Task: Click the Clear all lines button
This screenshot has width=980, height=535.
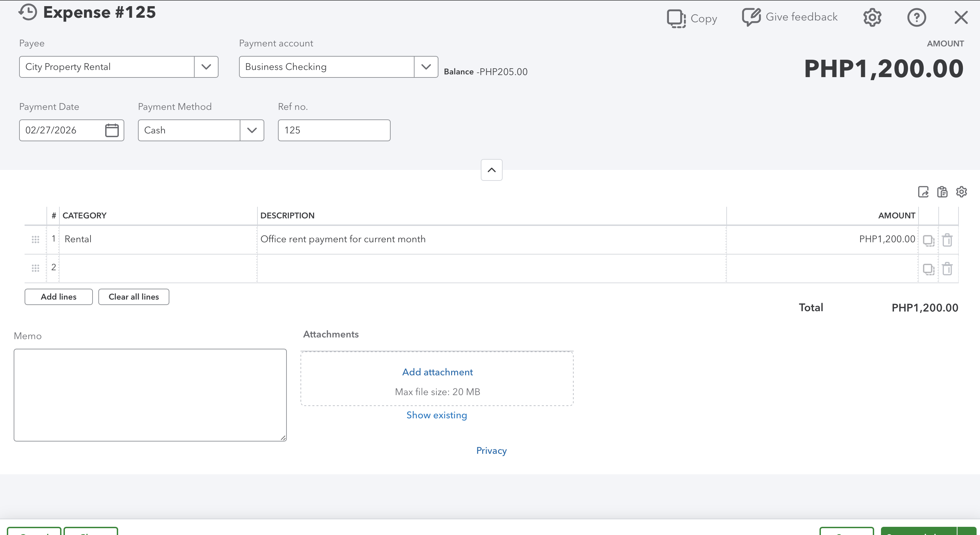Action: click(x=134, y=297)
